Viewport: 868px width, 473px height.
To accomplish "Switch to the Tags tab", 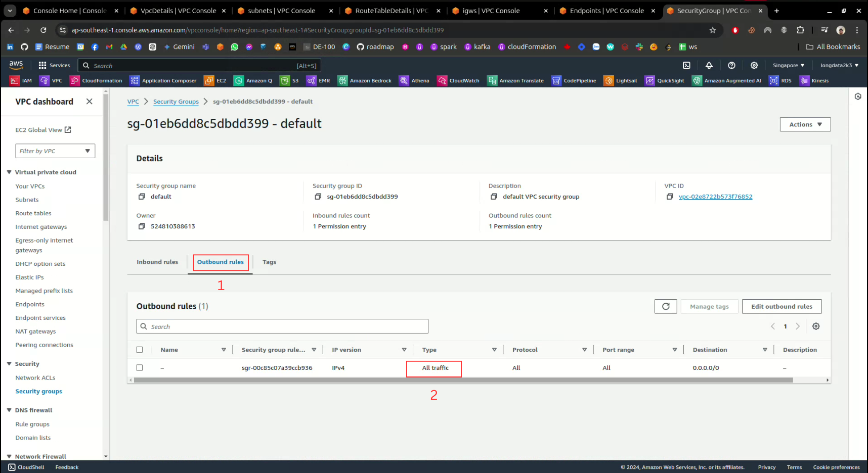I will tap(269, 262).
